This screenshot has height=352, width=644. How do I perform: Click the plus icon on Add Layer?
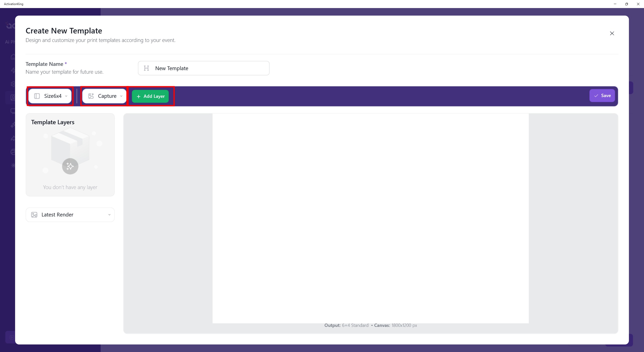tap(138, 96)
